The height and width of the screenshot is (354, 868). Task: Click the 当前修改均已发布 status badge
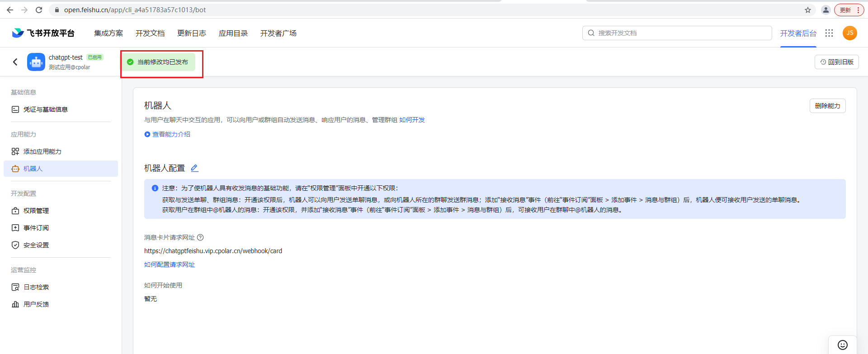click(159, 62)
